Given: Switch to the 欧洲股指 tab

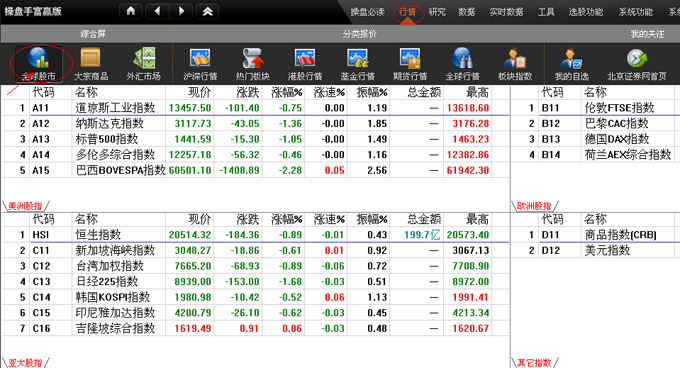Looking at the screenshot, I should (534, 206).
